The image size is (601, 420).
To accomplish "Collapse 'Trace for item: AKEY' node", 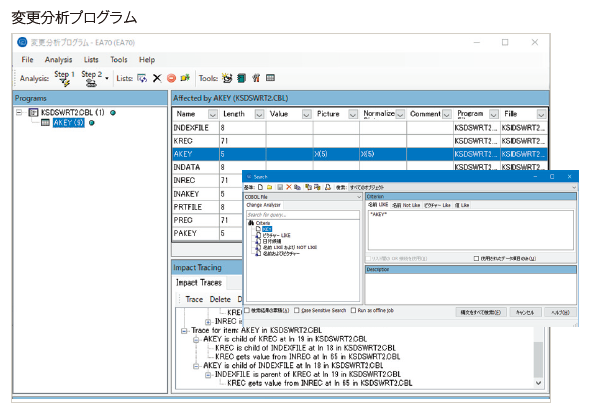I will 184,330.
